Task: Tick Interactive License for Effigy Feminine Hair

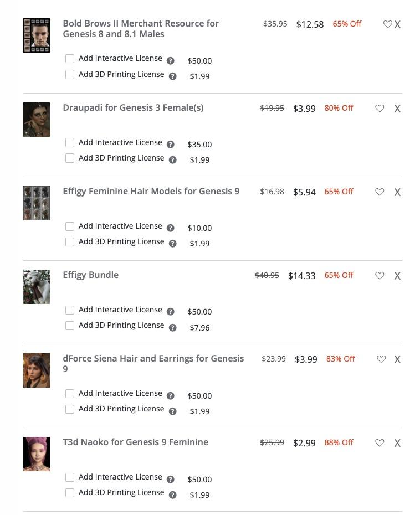Action: [x=70, y=226]
